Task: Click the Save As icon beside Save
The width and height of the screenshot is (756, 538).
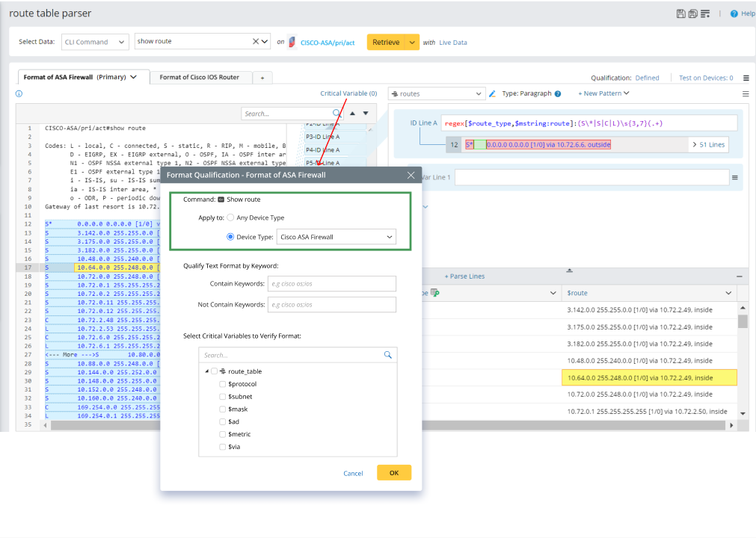Action: point(692,13)
